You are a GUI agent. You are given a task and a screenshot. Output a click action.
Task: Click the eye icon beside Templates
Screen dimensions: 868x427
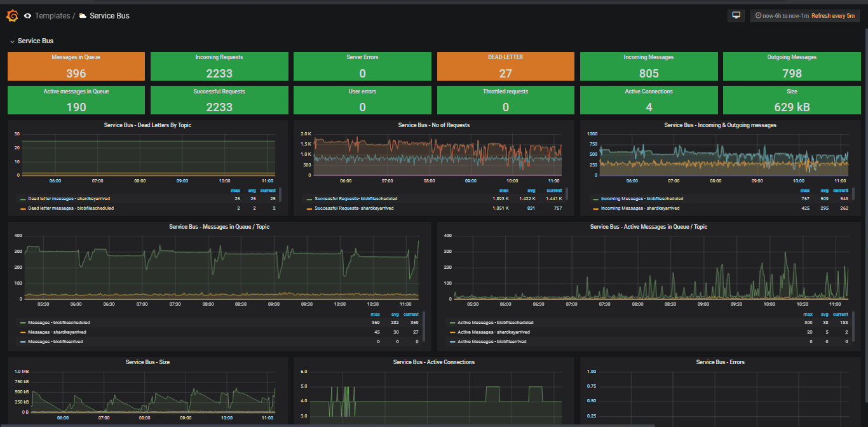click(27, 15)
